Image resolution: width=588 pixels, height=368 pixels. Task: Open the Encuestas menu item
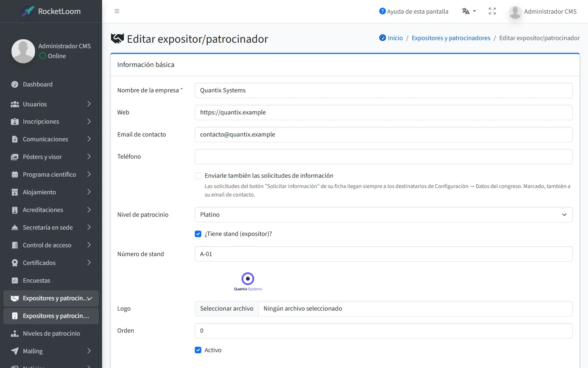click(51, 280)
